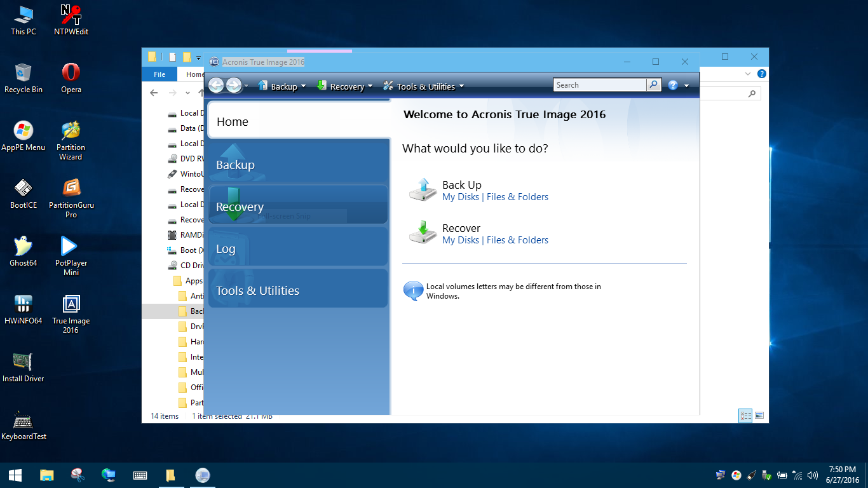Click the Acronis title bar app icon

[214, 62]
